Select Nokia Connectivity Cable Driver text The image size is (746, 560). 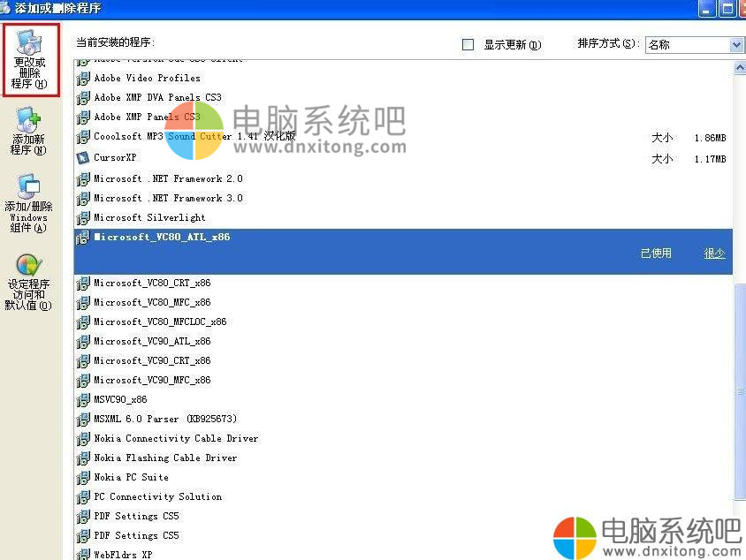[176, 439]
